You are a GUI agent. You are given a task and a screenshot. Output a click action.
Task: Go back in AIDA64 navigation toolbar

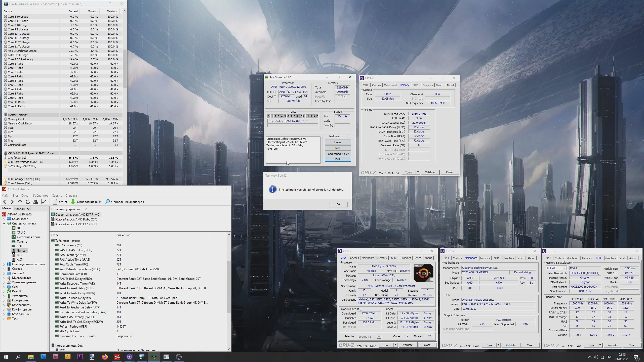5,202
